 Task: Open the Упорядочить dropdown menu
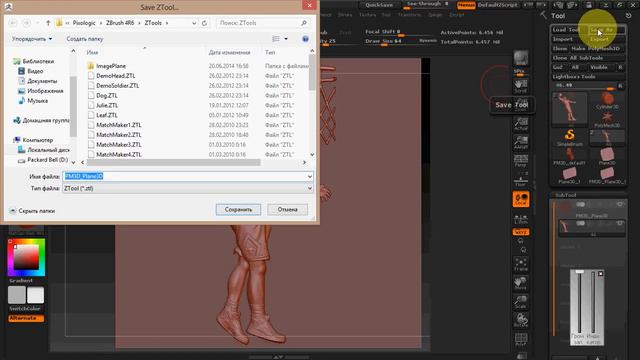point(32,39)
